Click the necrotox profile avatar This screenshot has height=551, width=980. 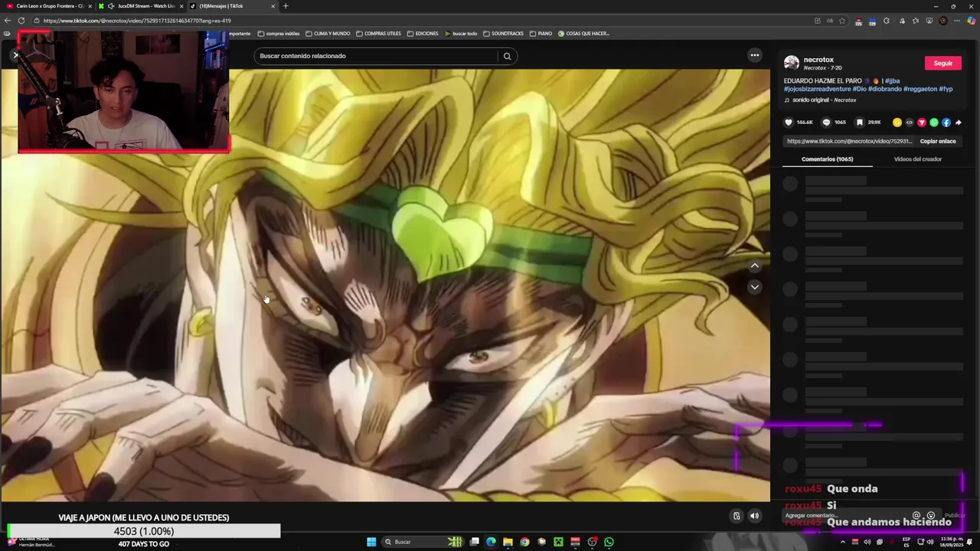click(792, 63)
